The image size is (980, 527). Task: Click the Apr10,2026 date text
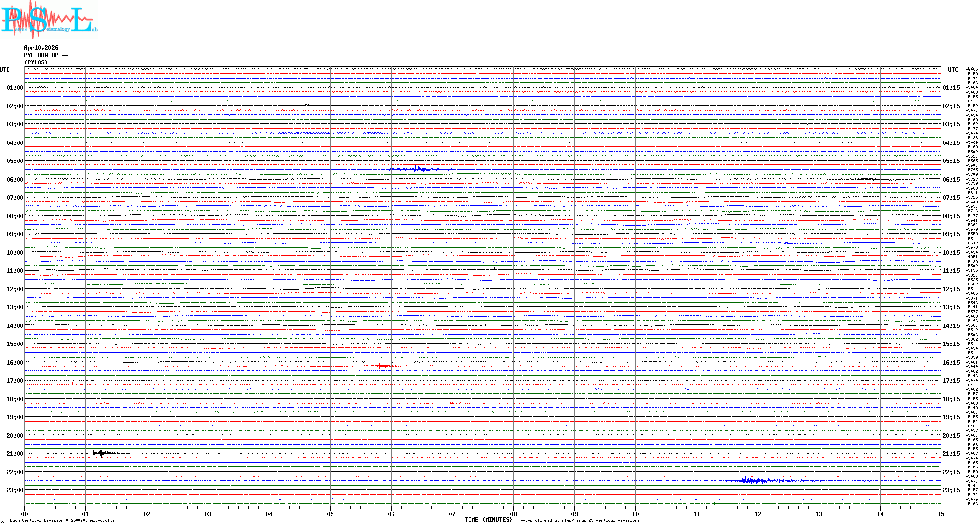[41, 48]
